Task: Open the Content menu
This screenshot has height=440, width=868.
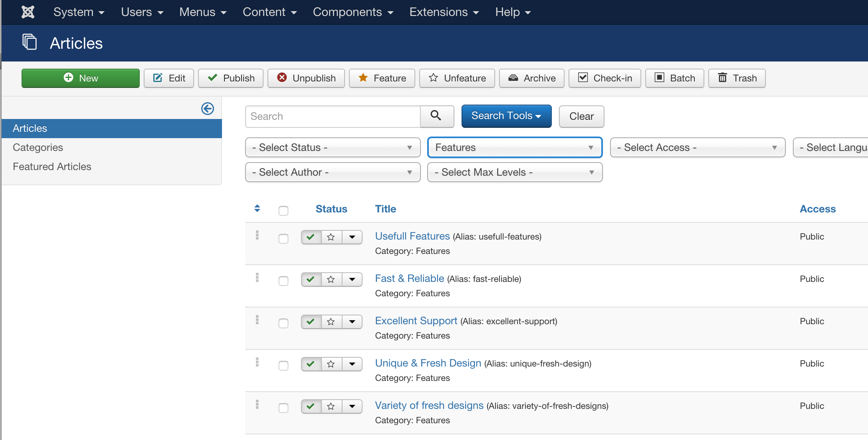Action: [270, 12]
